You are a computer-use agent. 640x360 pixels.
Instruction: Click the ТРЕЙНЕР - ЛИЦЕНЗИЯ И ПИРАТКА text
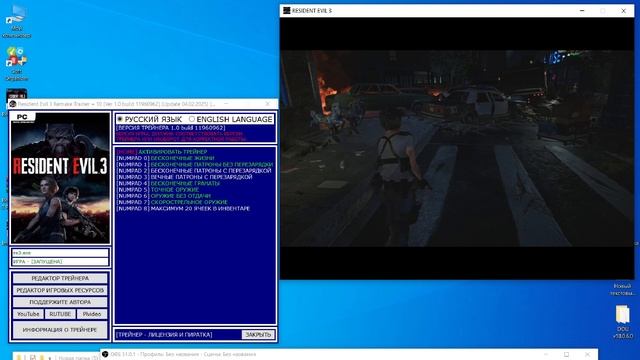click(164, 335)
